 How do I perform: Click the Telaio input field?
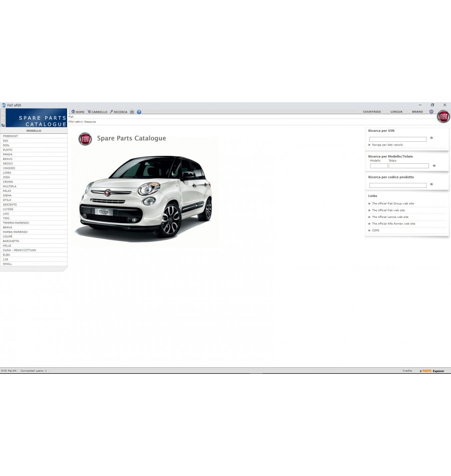[409, 166]
